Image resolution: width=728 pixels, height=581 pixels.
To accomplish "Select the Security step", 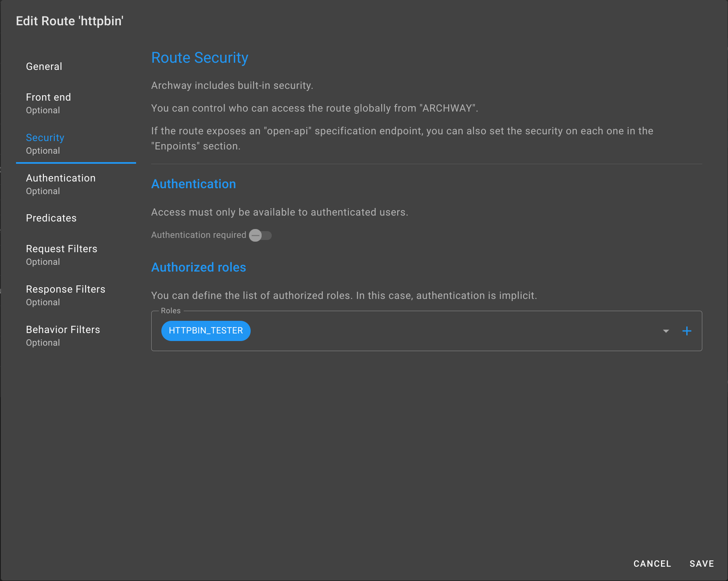I will 76,144.
